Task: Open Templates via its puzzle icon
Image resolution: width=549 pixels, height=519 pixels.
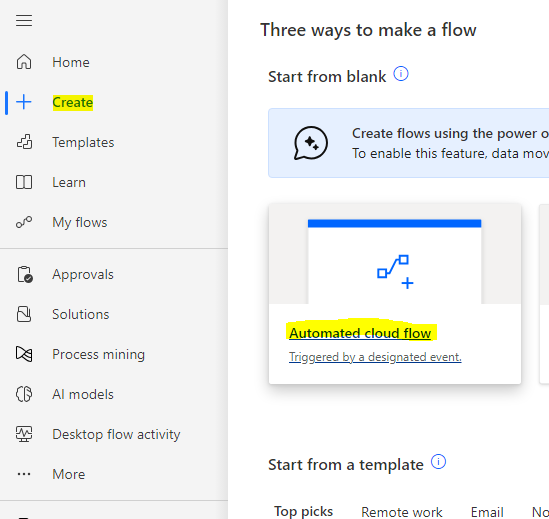Action: (24, 142)
